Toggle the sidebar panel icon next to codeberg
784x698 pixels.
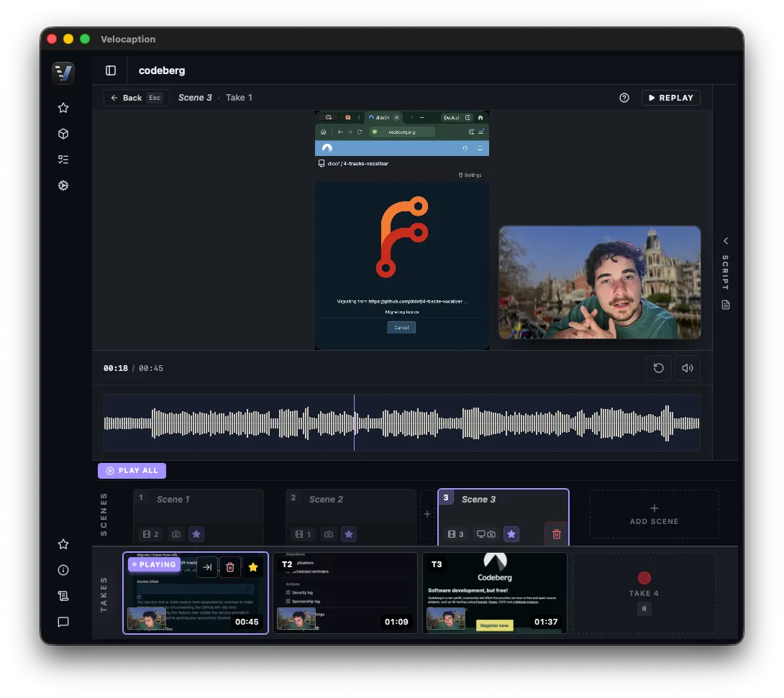111,70
